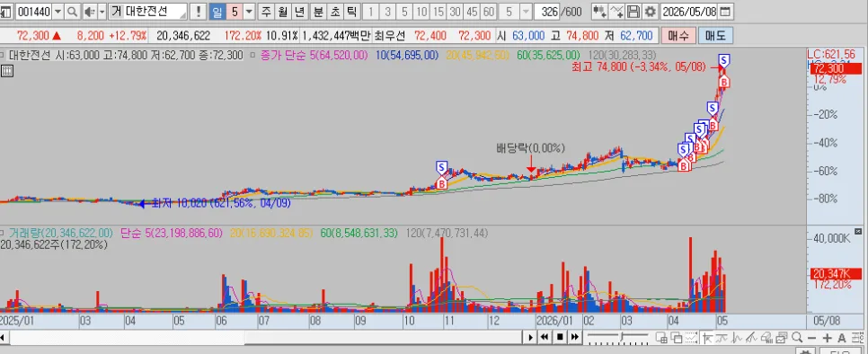Open the dropdown next to the speaker icon
Screen dimensions: 868x354
pos(102,11)
